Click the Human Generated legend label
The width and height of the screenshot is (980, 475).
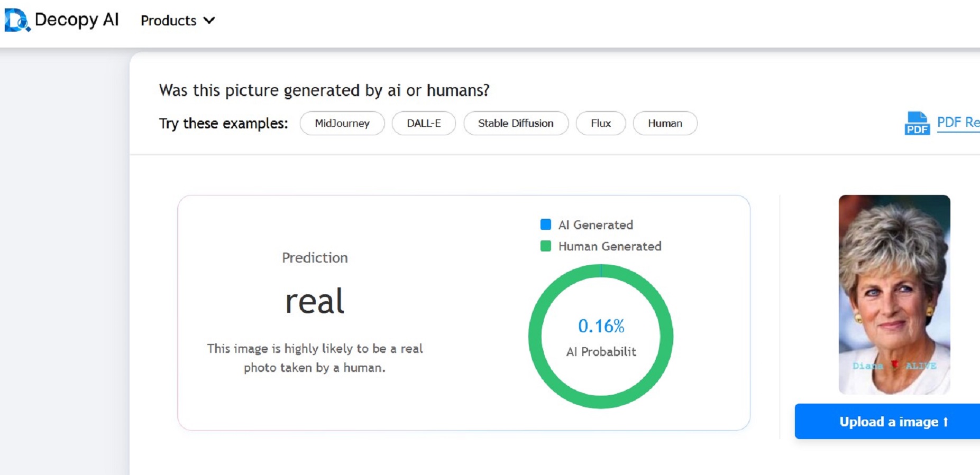pyautogui.click(x=610, y=246)
